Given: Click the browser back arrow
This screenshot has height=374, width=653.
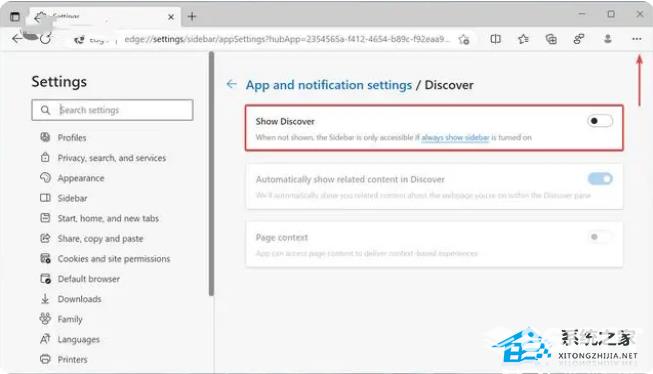Looking at the screenshot, I should click(x=17, y=39).
